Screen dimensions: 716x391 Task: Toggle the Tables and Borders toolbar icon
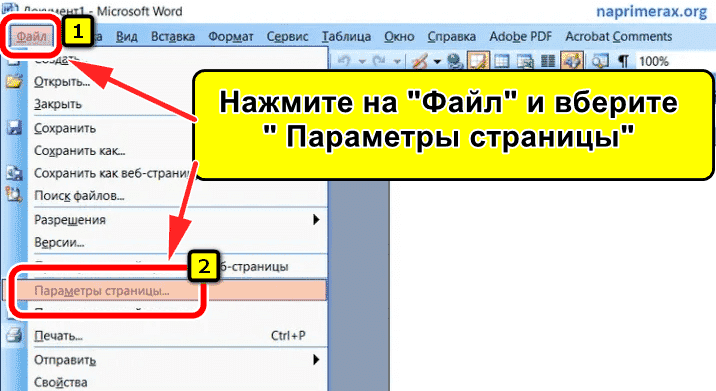pyautogui.click(x=478, y=61)
